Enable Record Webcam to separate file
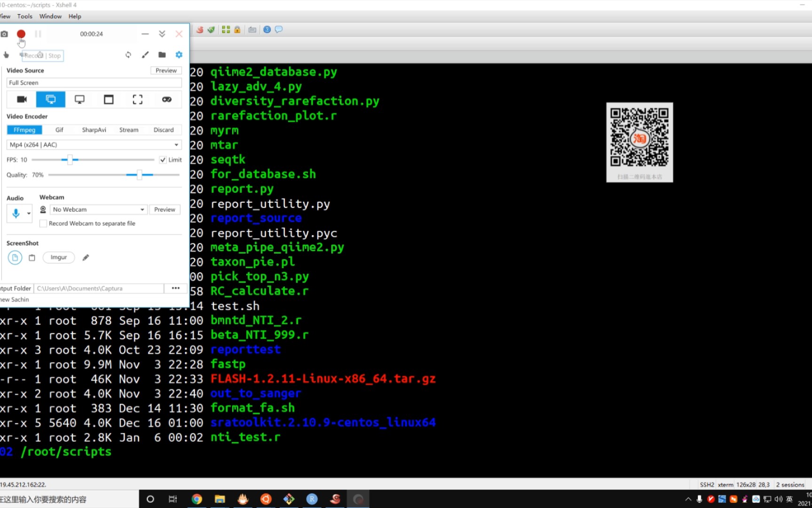The height and width of the screenshot is (508, 812). point(43,223)
